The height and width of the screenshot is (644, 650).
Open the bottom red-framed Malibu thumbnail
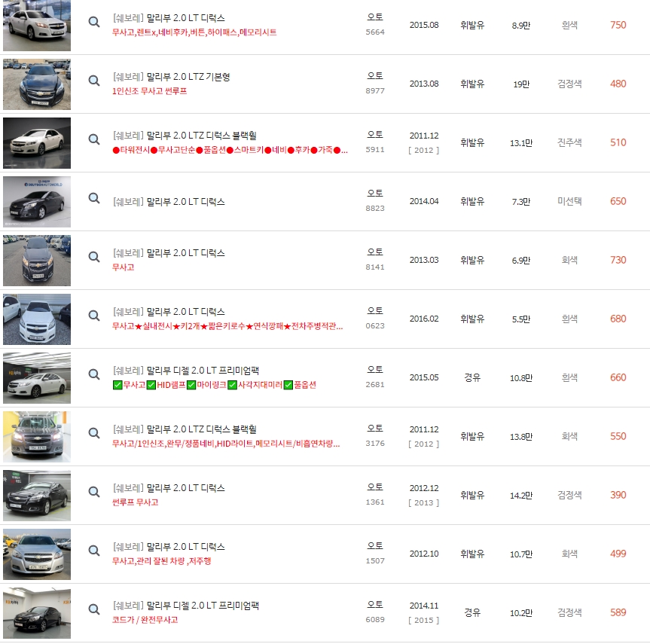[x=36, y=612]
